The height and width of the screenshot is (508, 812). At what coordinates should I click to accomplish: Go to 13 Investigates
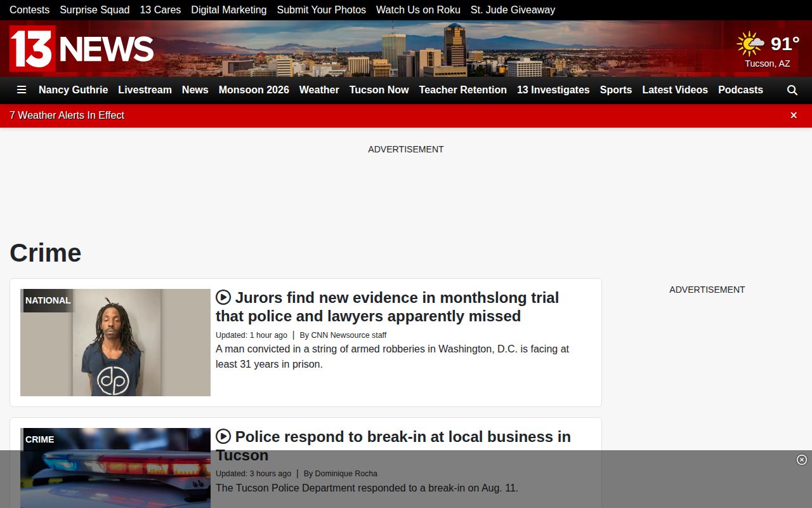click(x=553, y=90)
